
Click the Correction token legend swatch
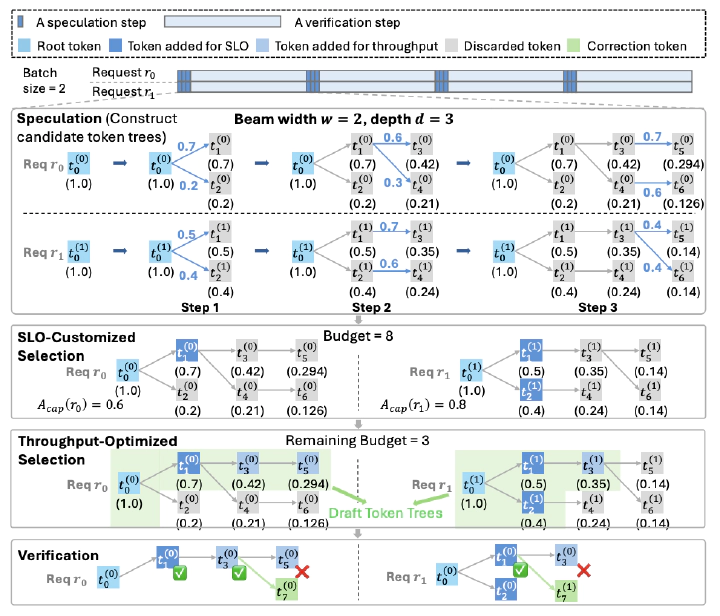(x=574, y=45)
